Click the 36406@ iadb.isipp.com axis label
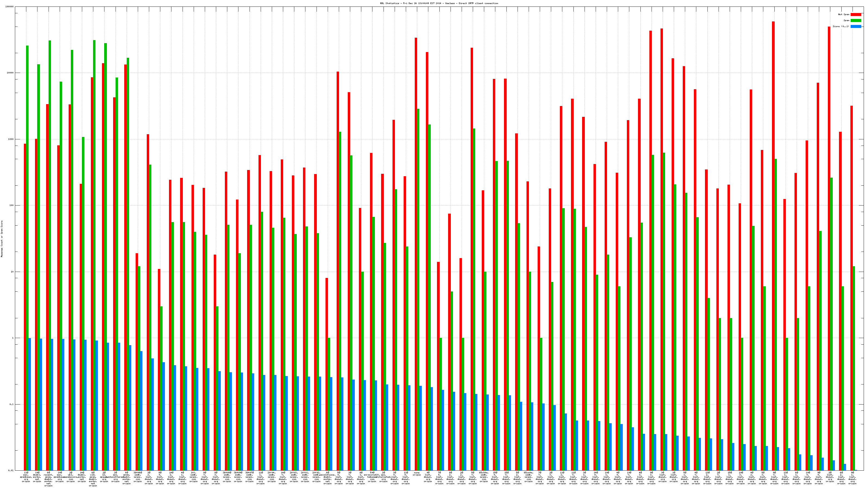The width and height of the screenshot is (868, 488). (138, 477)
